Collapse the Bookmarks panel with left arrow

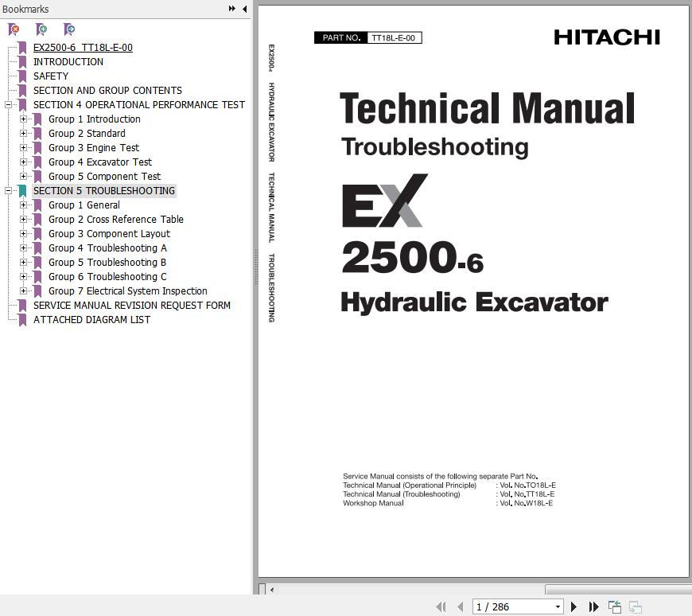pos(244,9)
